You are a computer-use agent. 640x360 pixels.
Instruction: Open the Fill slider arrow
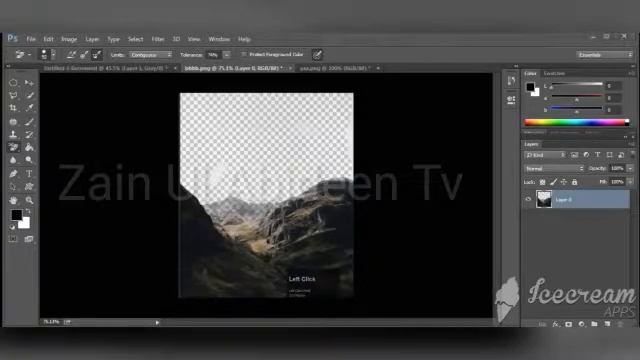coord(630,182)
